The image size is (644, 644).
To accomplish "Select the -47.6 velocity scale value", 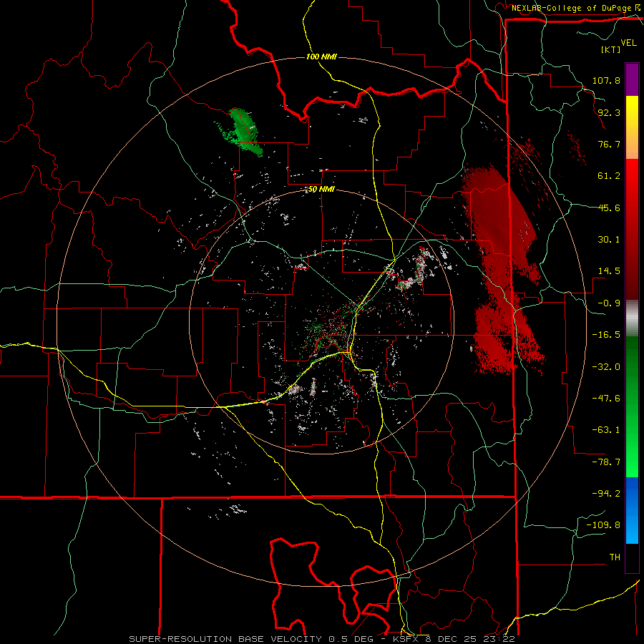I will pyautogui.click(x=606, y=399).
